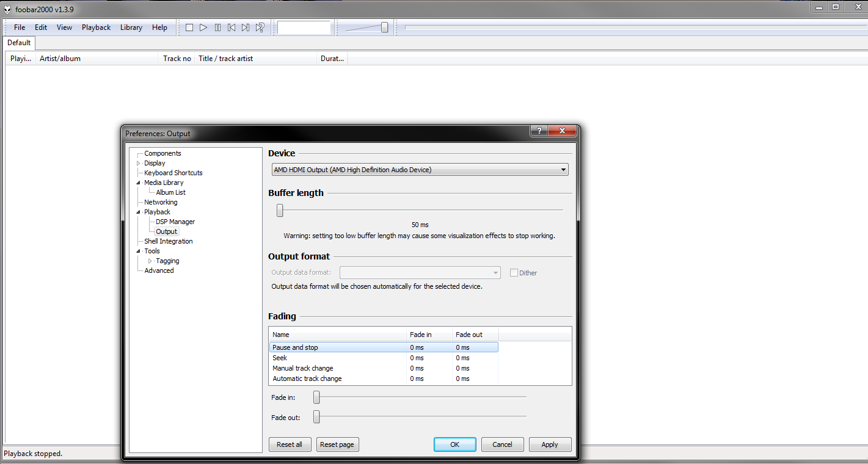
Task: Open the Output data format dropdown
Action: (420, 273)
